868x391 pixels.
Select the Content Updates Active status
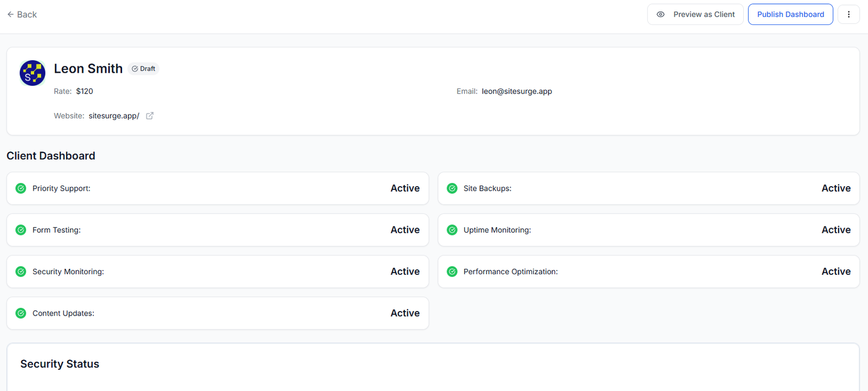tap(405, 313)
